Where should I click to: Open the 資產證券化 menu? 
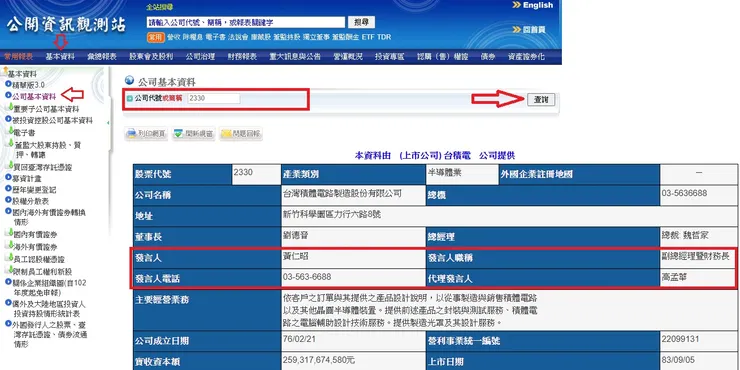(x=526, y=57)
